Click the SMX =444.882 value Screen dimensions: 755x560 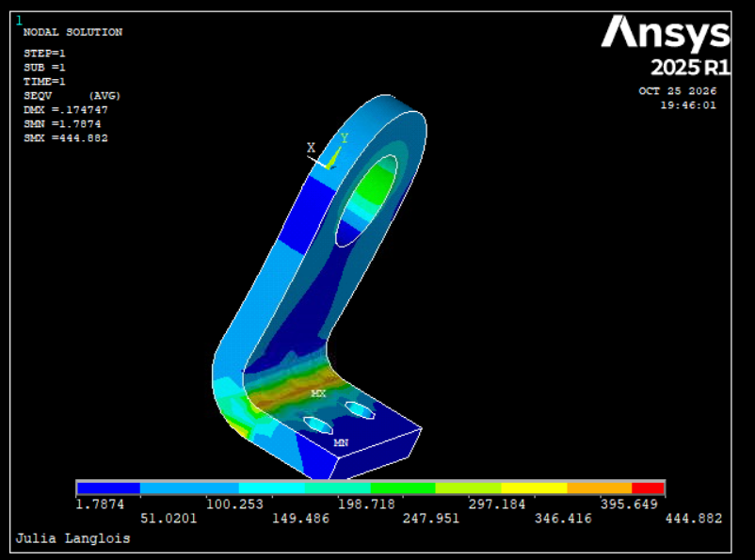pyautogui.click(x=66, y=138)
